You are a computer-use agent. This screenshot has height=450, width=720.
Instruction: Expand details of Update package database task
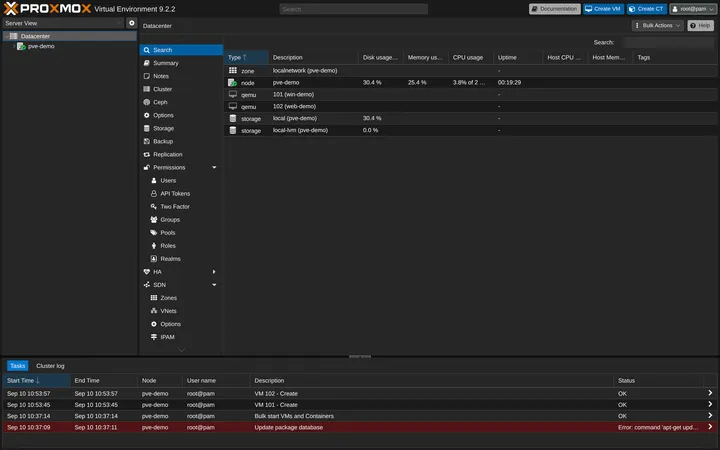tap(710, 427)
